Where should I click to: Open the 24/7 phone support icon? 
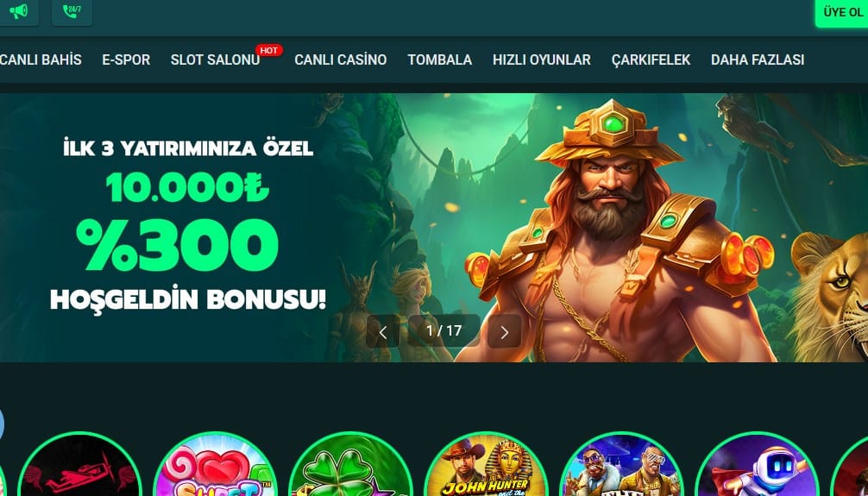(72, 11)
